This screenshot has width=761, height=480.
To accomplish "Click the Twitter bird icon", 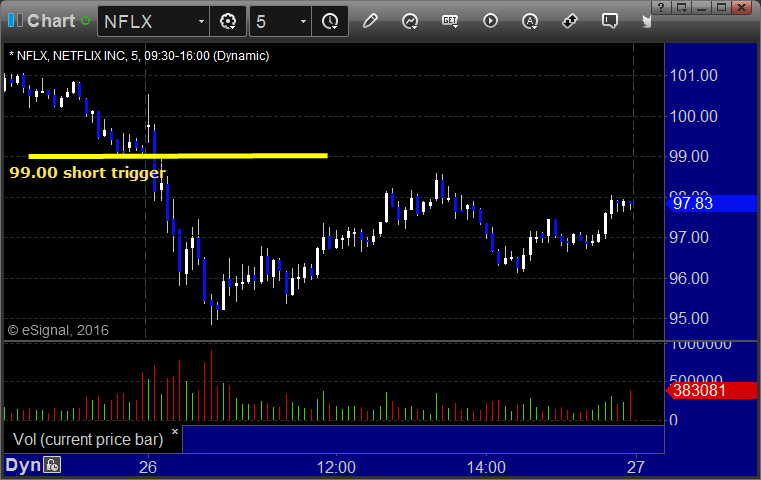I will point(647,21).
